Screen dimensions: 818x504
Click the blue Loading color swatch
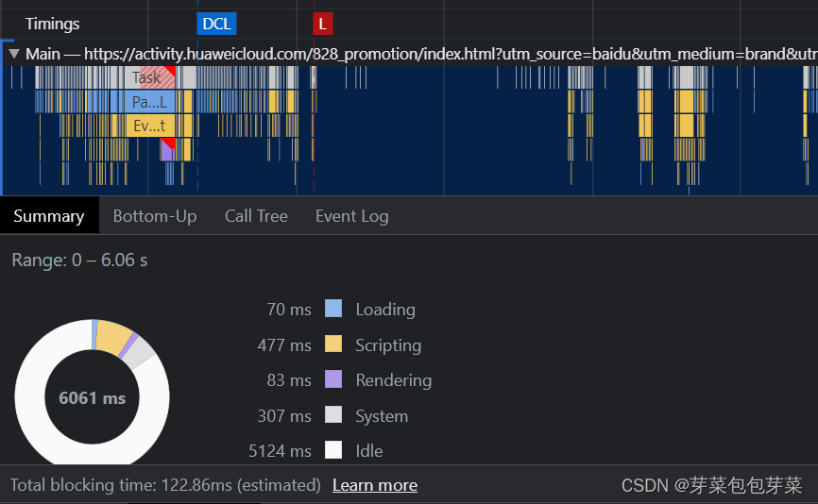click(333, 309)
